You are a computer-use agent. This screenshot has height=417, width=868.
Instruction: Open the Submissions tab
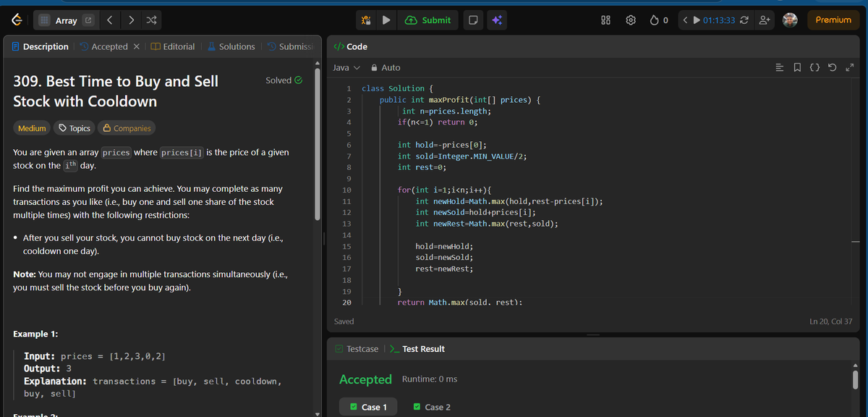289,46
